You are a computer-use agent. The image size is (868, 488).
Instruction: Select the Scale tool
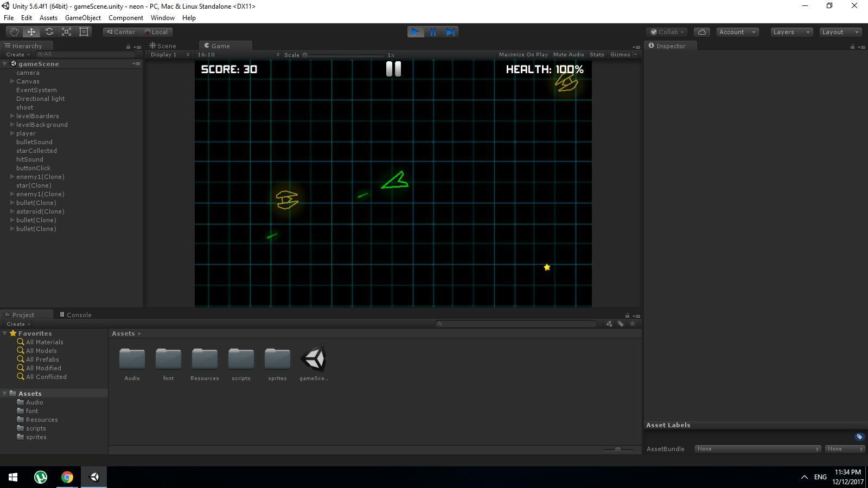(66, 31)
